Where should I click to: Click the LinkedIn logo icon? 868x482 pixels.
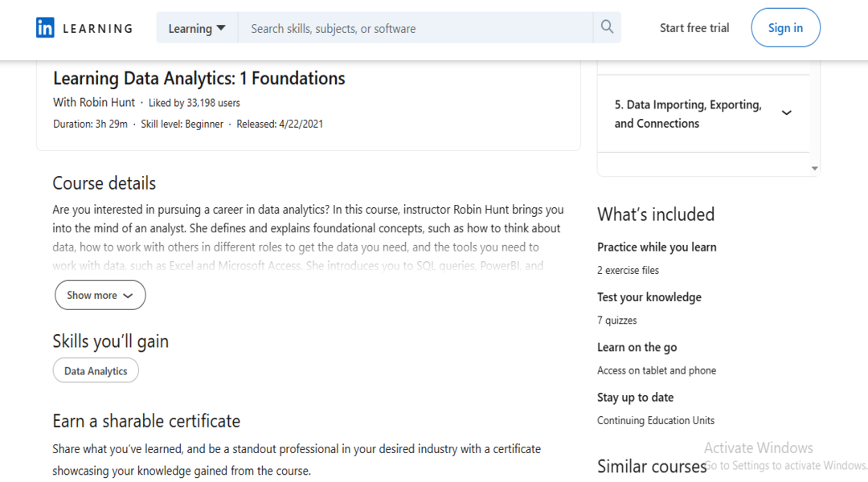(45, 27)
